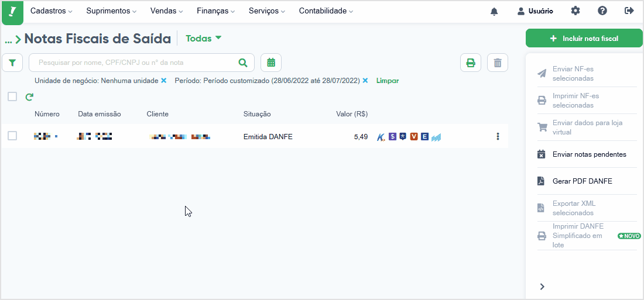Click the purple dollar sign icon in the row

[x=392, y=136]
